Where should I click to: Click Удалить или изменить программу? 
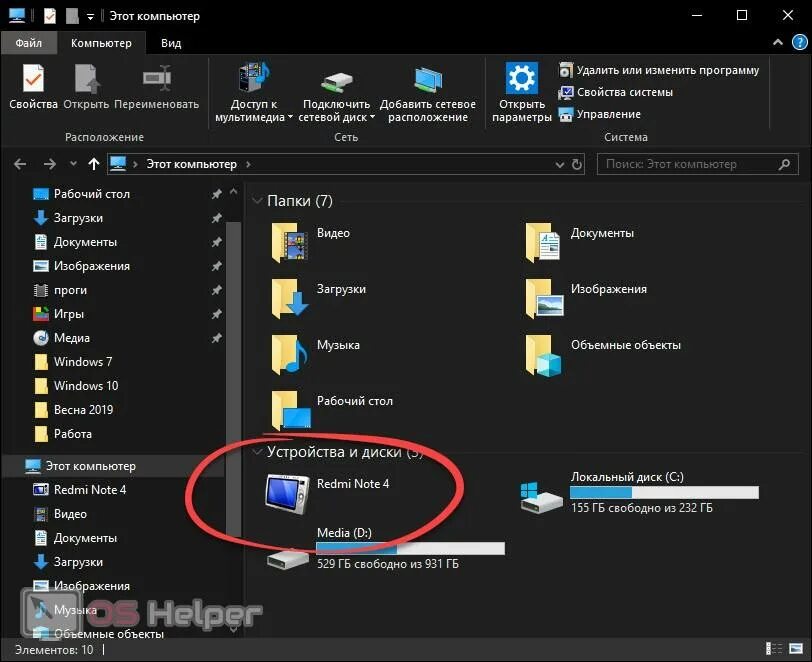(x=659, y=70)
